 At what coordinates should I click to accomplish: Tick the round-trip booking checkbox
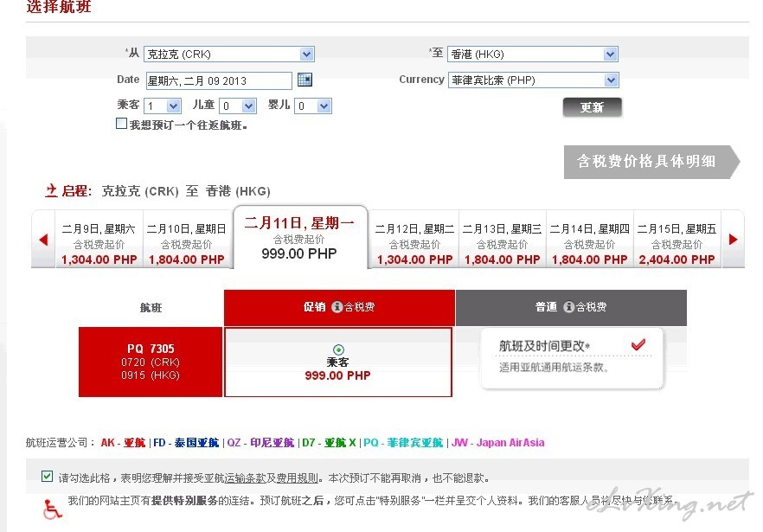click(x=122, y=124)
